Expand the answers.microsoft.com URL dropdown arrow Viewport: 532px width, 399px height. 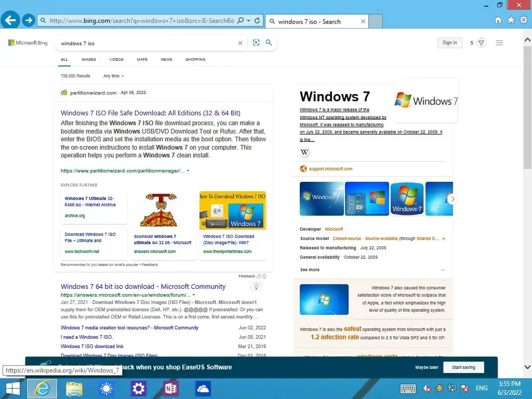(194, 295)
